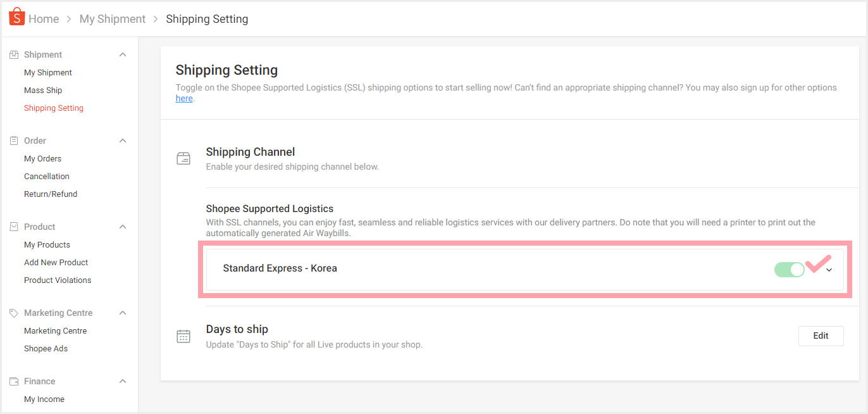The width and height of the screenshot is (868, 414).
Task: Go to My Products in sidebar
Action: (47, 244)
